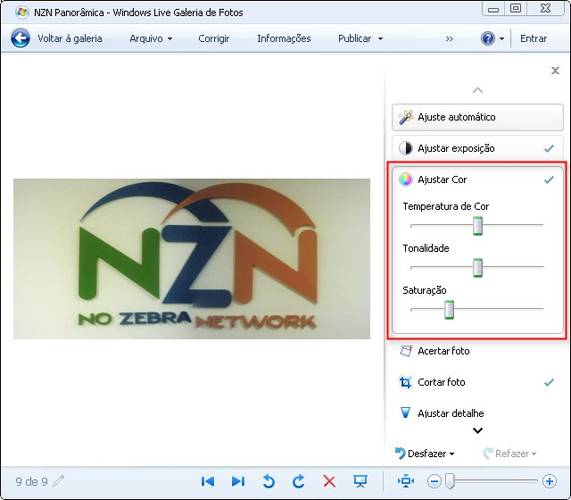Viewport: 571px width, 500px height.
Task: Click the Temperatura de Cor slider
Action: [477, 226]
